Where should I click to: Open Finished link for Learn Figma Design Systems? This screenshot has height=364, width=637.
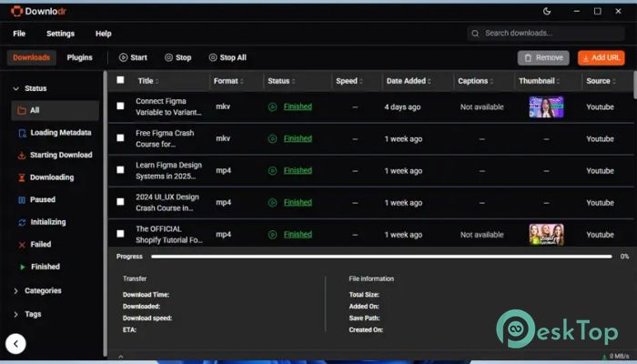click(x=298, y=171)
